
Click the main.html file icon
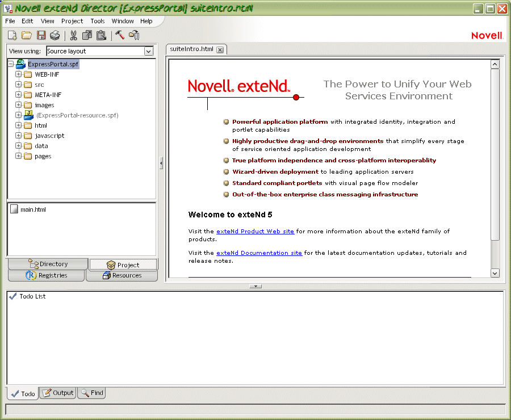pos(14,209)
